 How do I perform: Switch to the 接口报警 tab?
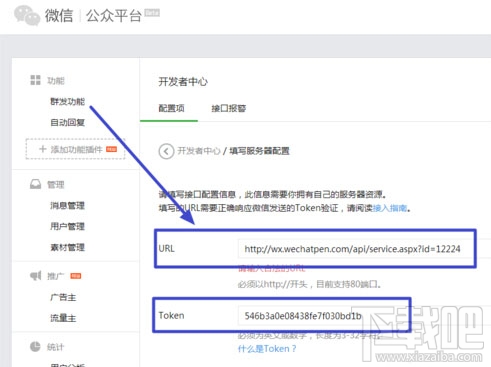tap(229, 108)
